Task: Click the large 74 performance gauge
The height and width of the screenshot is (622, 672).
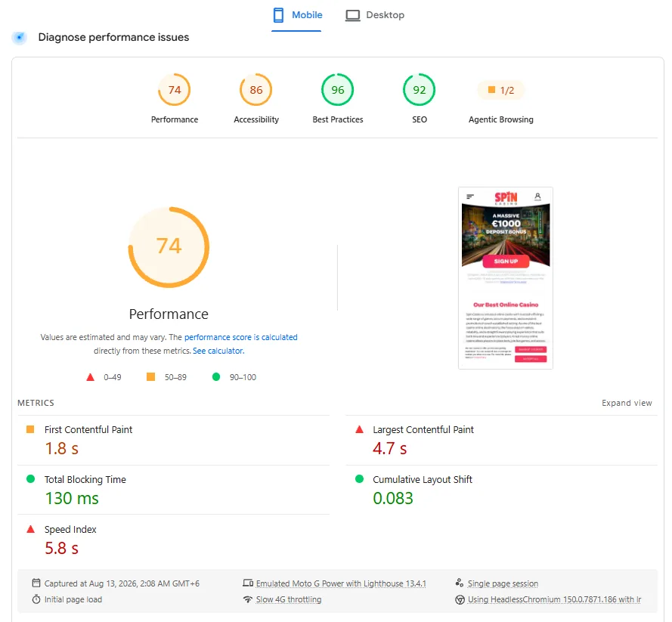Action: tap(169, 247)
